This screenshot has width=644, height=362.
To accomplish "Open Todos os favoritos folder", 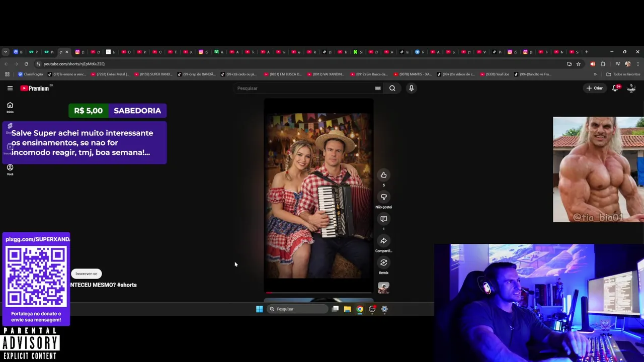I will pyautogui.click(x=623, y=74).
